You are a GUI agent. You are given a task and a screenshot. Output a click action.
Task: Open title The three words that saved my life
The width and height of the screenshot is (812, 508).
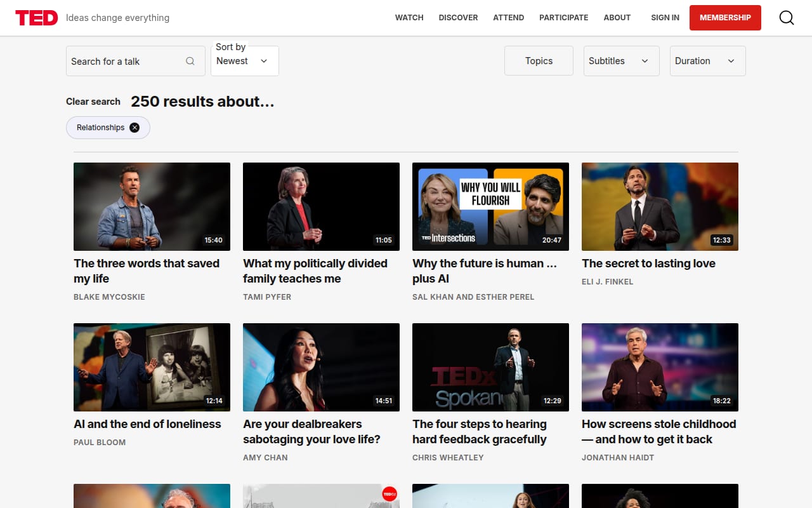point(147,271)
